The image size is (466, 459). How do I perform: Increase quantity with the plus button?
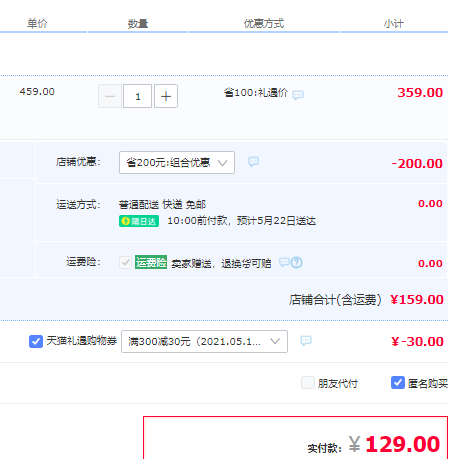click(x=166, y=96)
